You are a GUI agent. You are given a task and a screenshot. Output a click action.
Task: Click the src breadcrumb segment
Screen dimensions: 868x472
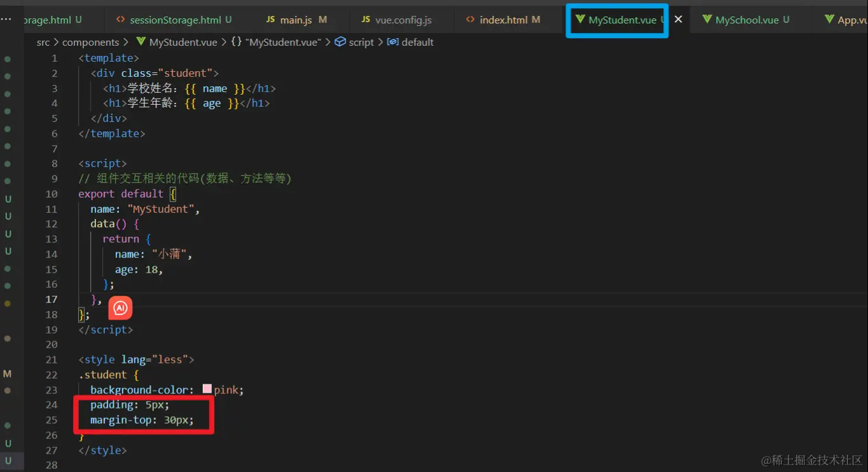pyautogui.click(x=43, y=42)
